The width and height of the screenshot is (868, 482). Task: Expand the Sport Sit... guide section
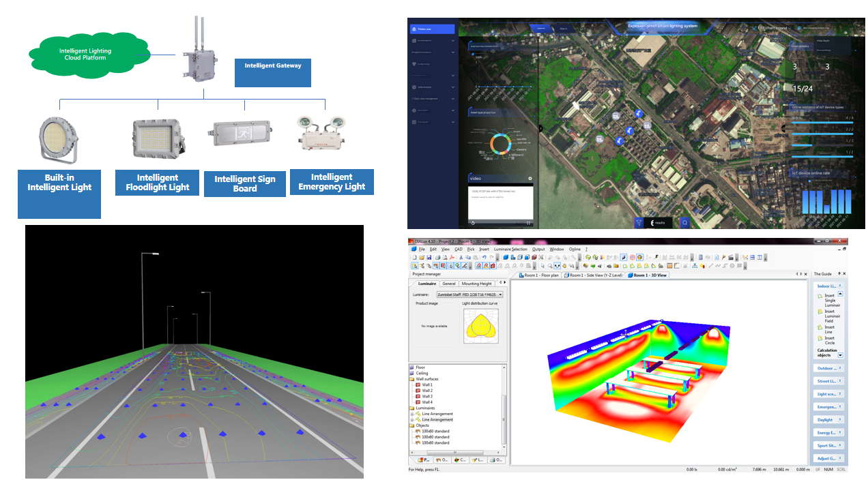click(840, 445)
